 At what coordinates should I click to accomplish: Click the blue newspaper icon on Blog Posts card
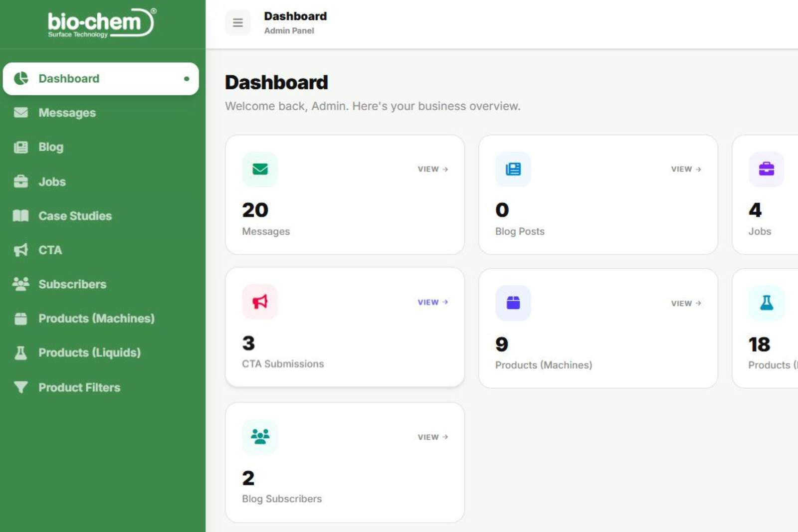[513, 169]
